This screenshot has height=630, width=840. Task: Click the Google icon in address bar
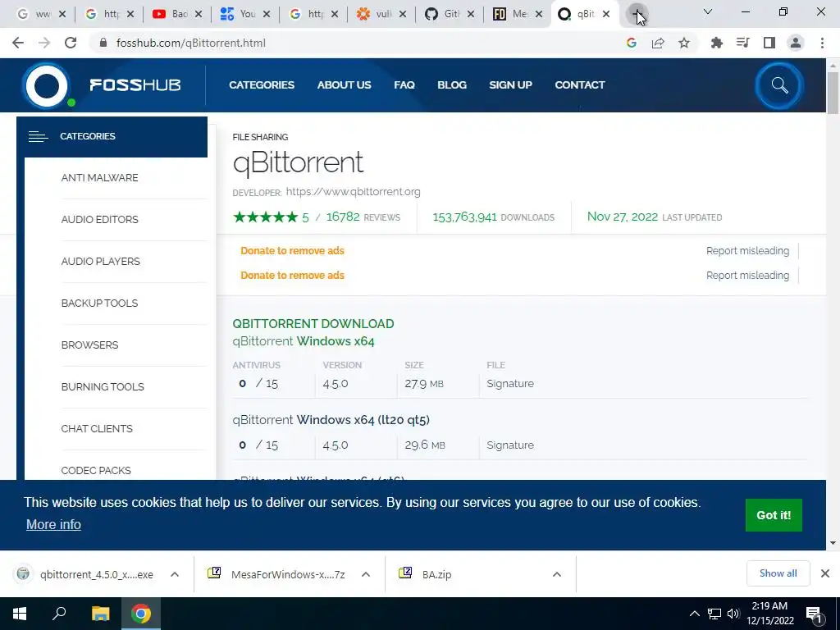(632, 43)
